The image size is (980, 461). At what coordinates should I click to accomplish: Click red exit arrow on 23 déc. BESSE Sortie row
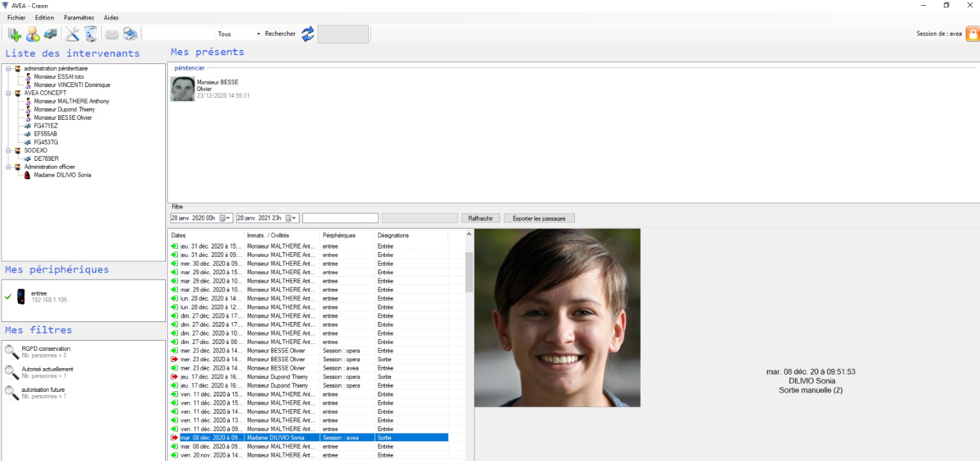[175, 360]
